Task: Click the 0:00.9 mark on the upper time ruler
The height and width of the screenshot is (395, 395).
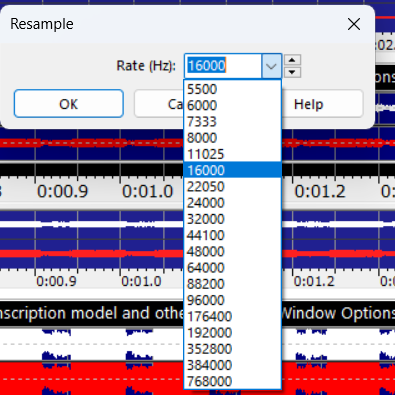Action: [63, 192]
